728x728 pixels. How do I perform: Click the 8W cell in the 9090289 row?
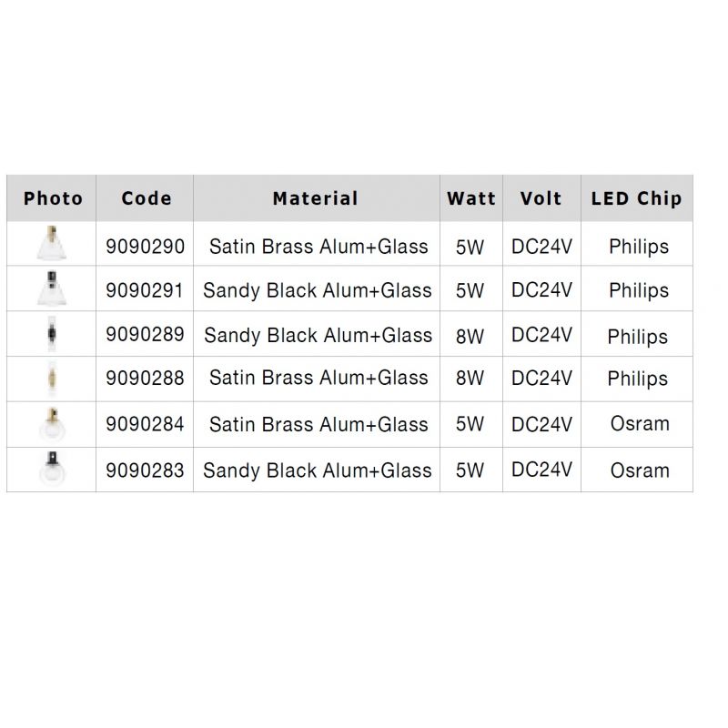tap(470, 335)
